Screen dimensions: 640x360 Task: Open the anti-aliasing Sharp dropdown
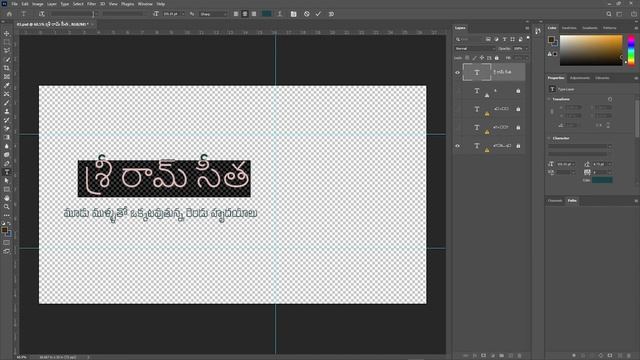pyautogui.click(x=213, y=14)
